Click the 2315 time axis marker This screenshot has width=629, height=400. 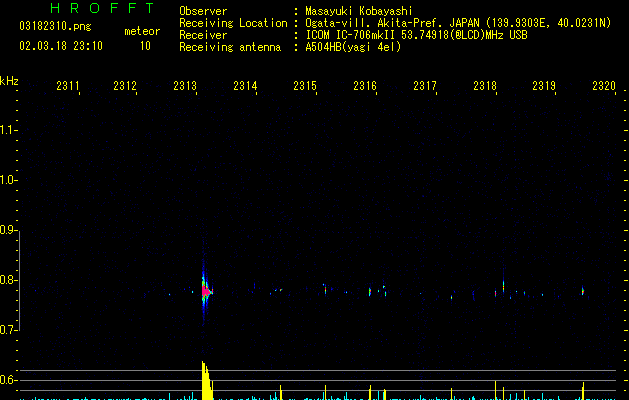(305, 85)
